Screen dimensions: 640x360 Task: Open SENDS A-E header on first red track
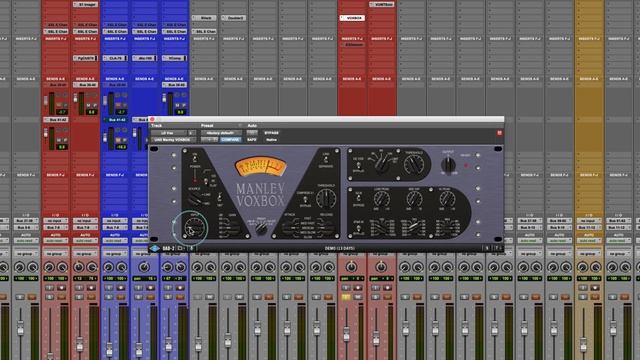[x=56, y=79]
